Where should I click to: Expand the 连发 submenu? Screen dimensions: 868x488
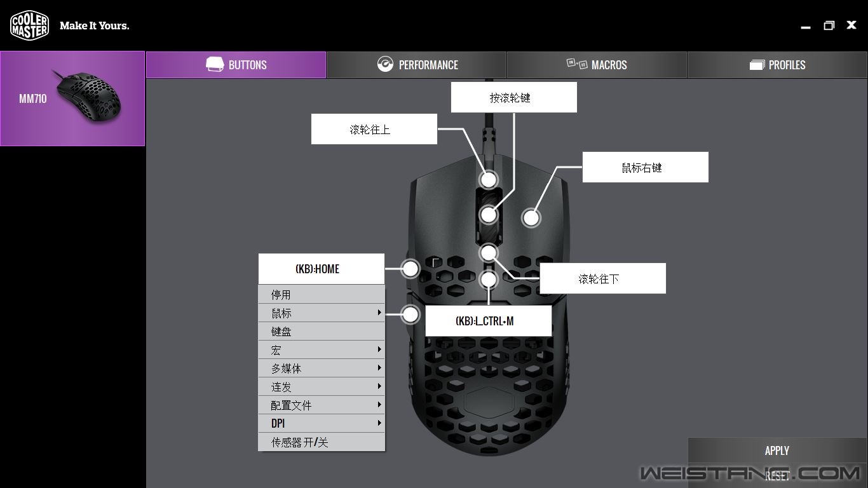pos(322,387)
